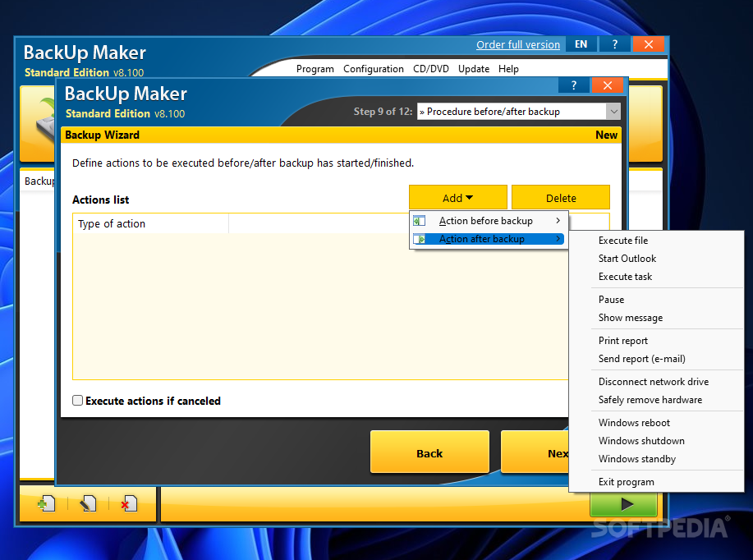The image size is (753, 560).
Task: Open the Add dropdown button
Action: pos(457,198)
